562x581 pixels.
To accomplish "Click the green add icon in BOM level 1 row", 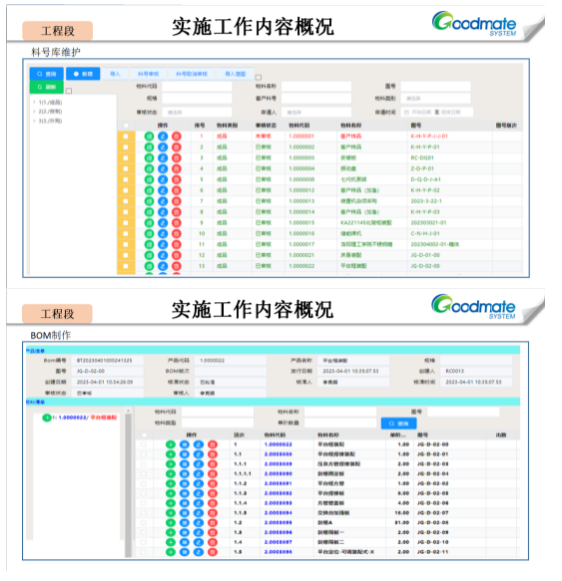I will [170, 444].
